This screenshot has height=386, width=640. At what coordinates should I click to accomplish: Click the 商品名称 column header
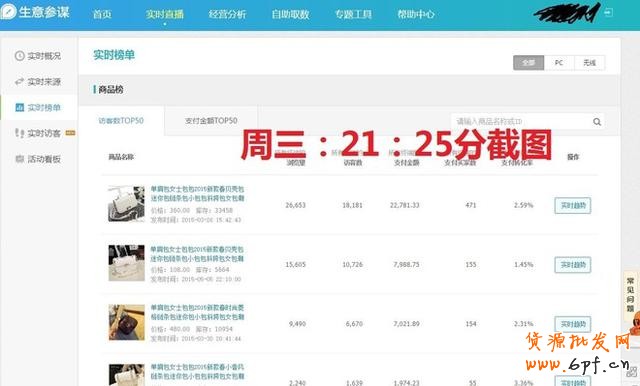121,157
